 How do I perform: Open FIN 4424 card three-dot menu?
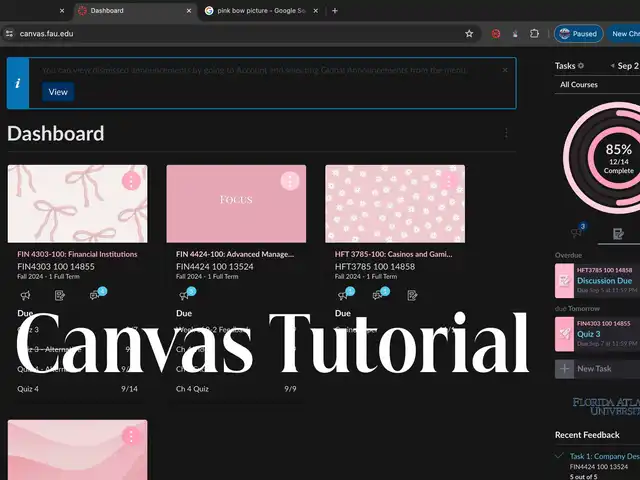click(x=290, y=181)
